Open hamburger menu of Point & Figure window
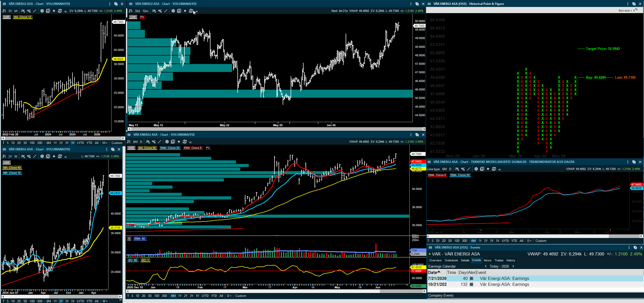Image resolution: width=644 pixels, height=303 pixels. [x=429, y=4]
